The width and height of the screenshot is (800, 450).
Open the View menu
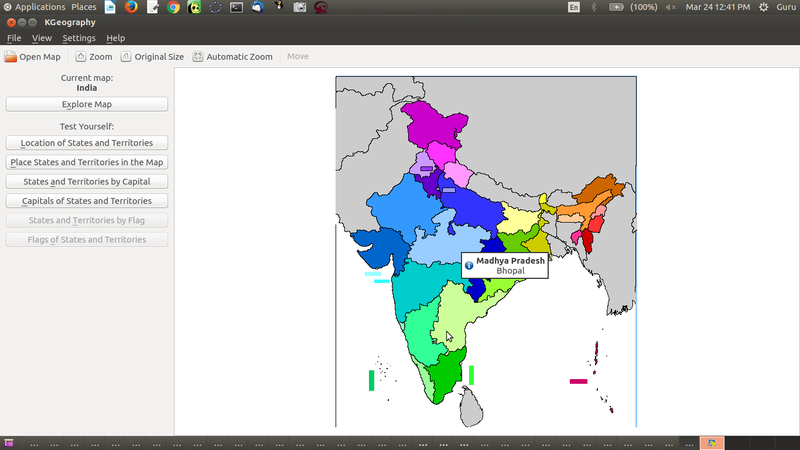coord(41,38)
